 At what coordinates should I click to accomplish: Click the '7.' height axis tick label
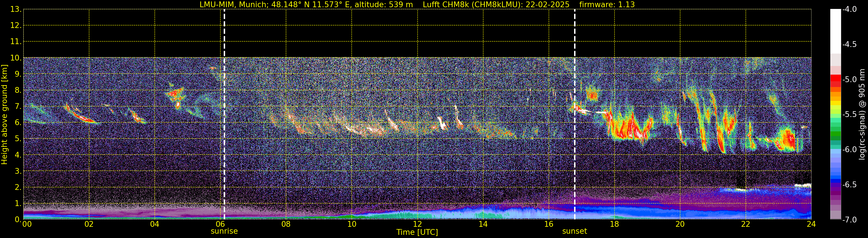[x=18, y=107]
